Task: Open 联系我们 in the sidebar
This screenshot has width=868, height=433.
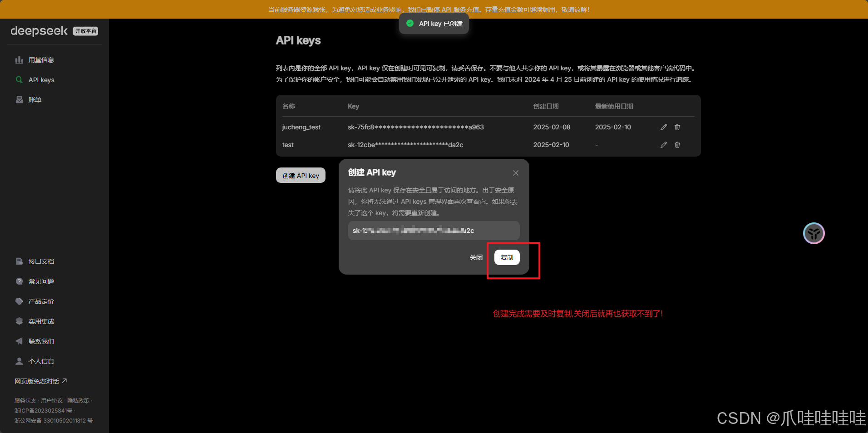Action: click(41, 341)
